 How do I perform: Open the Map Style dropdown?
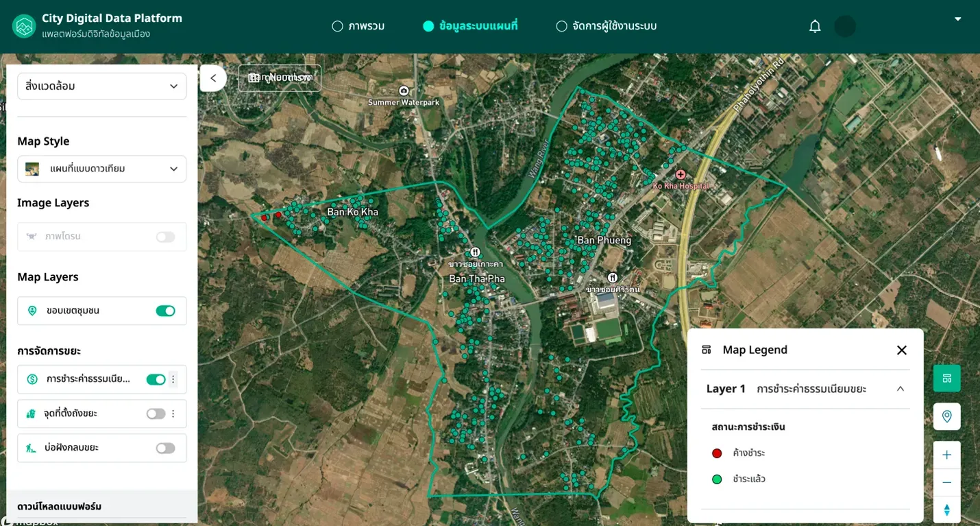101,169
